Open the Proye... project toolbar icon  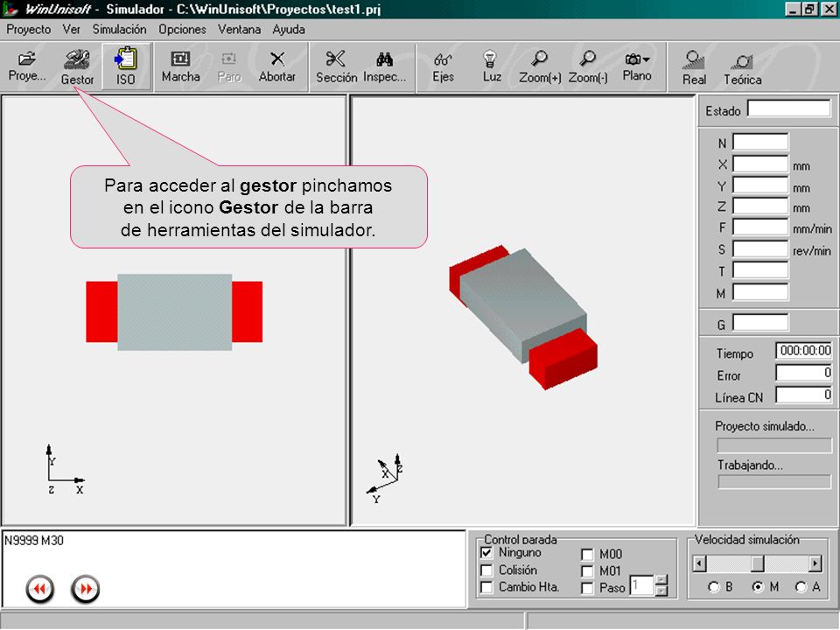pos(27,66)
